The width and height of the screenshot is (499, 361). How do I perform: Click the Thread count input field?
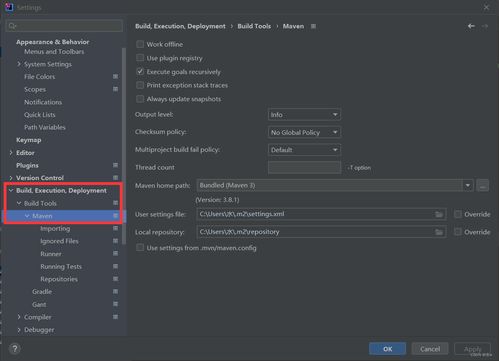click(304, 167)
